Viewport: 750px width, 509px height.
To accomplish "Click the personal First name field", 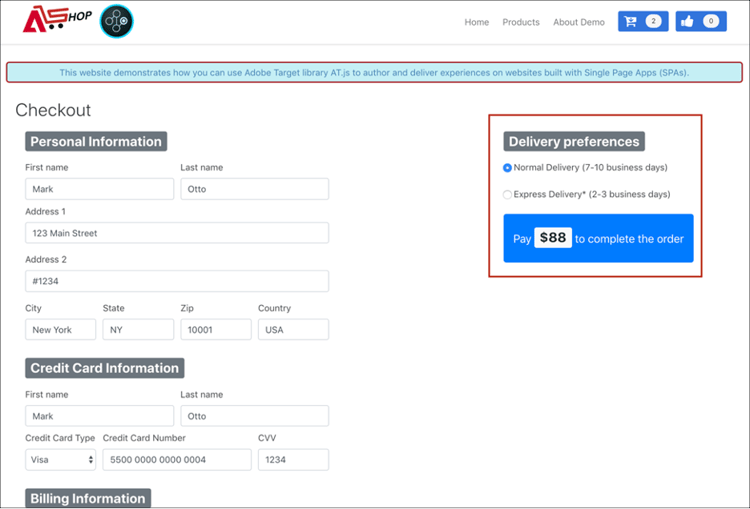I will click(99, 189).
